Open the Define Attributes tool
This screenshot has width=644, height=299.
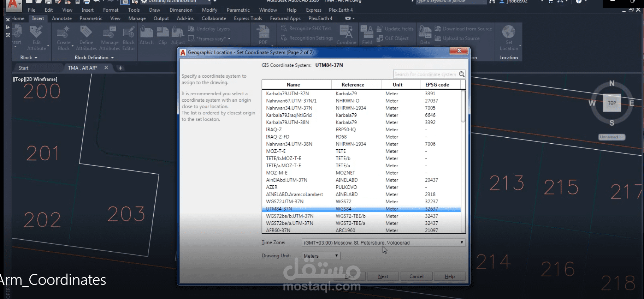point(86,38)
